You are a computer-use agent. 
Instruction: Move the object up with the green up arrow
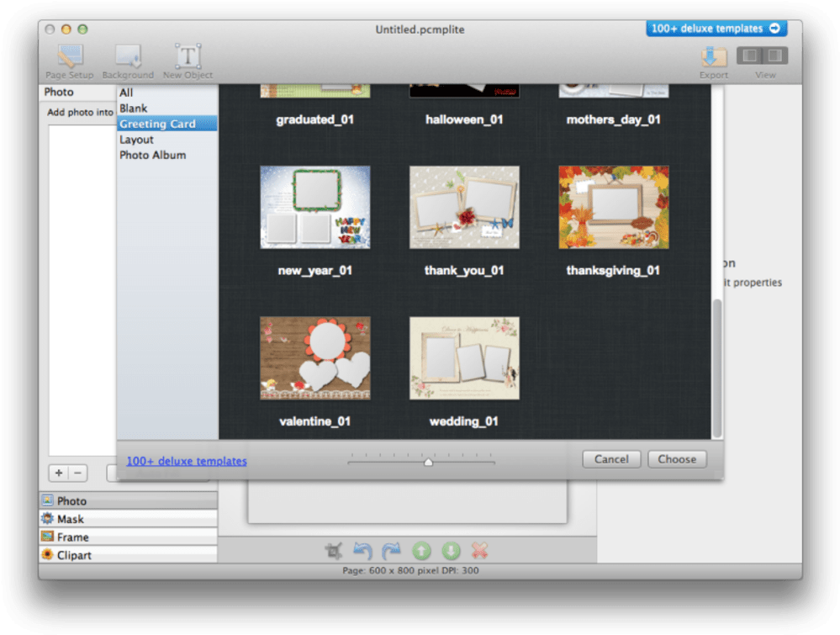421,550
